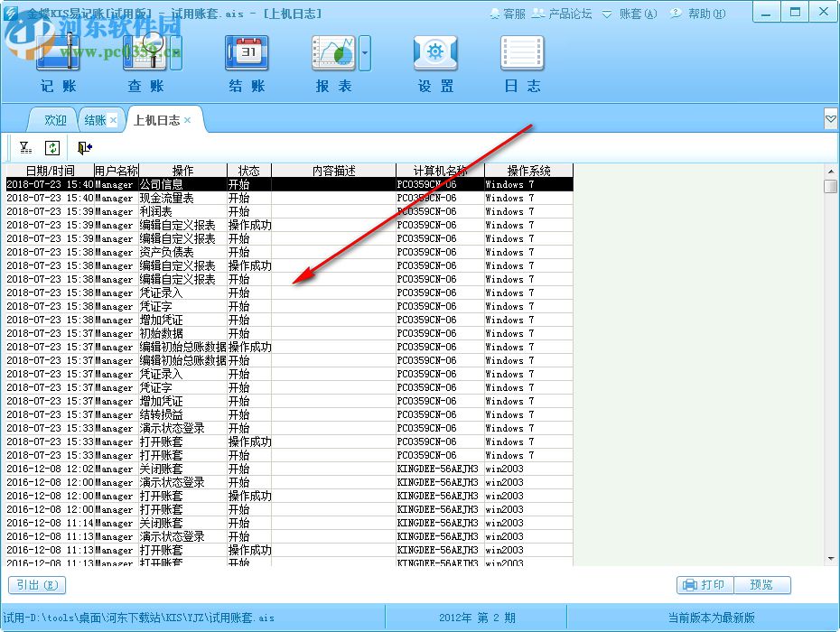Viewport: 840px width, 632px height.
Task: Click the 引出(E) export button
Action: [36, 585]
